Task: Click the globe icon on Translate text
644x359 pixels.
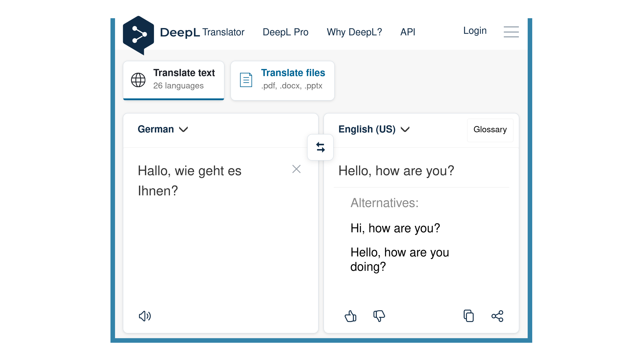Action: [x=138, y=80]
